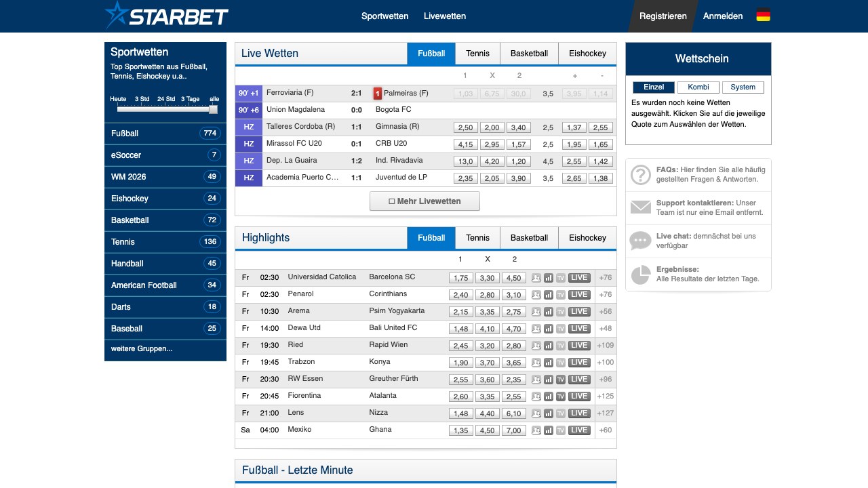Click head-to-head icon for Lens vs Nizza

(536, 413)
